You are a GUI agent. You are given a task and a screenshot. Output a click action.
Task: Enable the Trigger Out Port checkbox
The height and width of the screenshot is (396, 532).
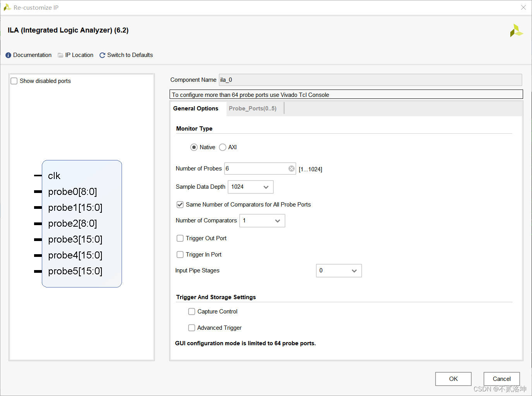(x=180, y=238)
